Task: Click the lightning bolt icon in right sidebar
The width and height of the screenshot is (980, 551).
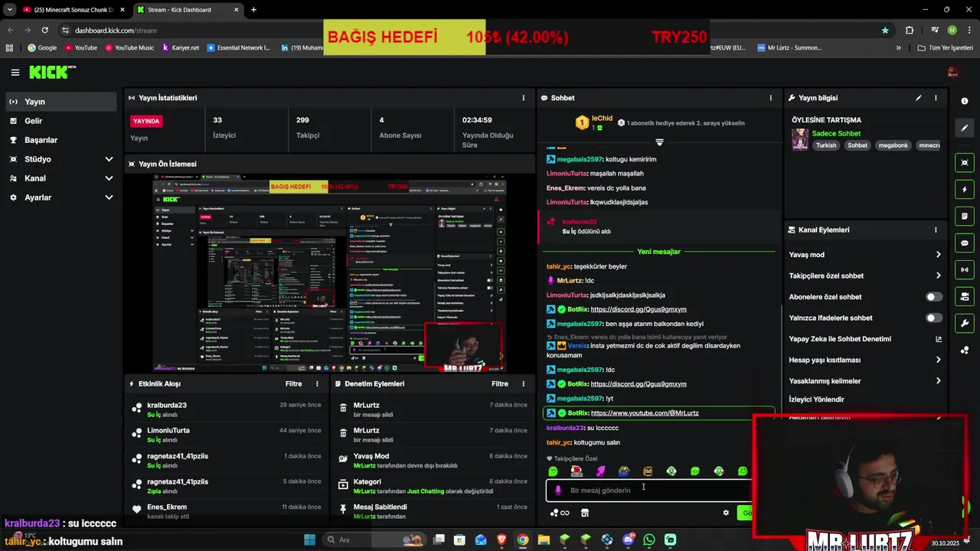Action: [965, 190]
